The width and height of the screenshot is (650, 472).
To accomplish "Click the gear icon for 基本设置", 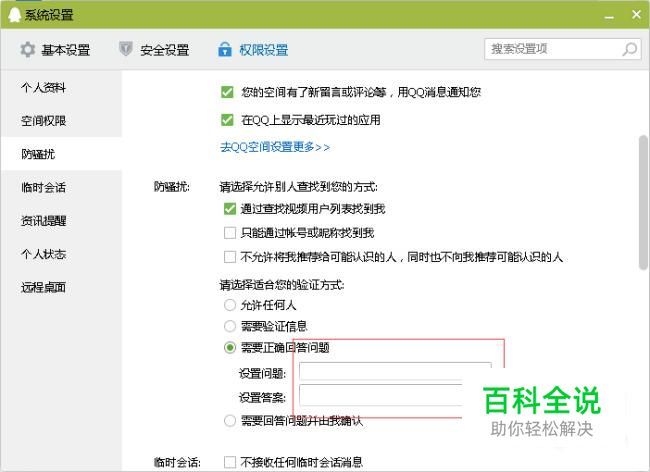I will (x=28, y=50).
